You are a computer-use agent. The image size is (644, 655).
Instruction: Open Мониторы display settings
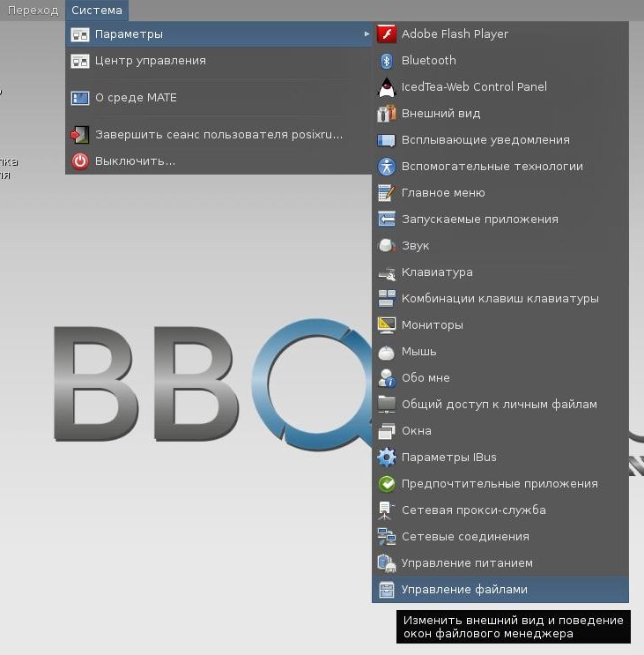pos(500,325)
